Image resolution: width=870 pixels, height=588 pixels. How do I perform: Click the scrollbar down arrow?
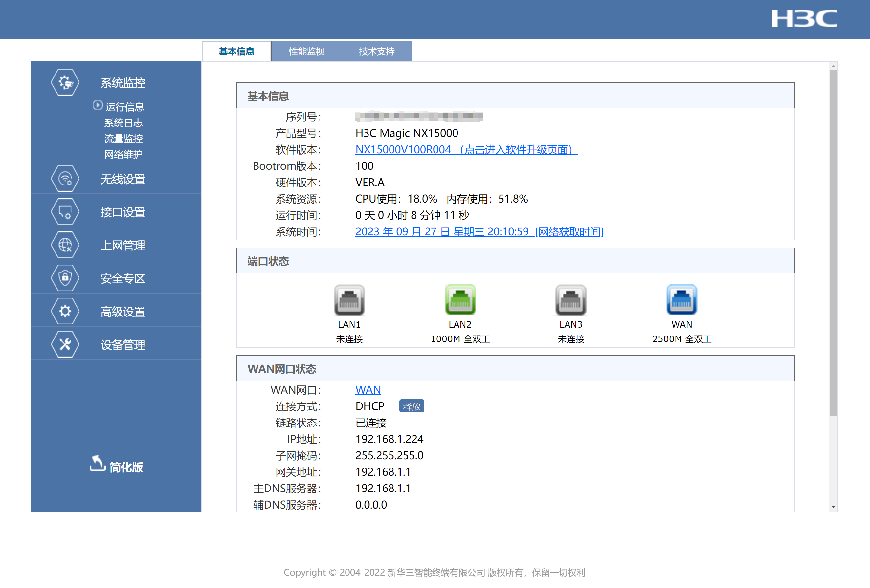[833, 507]
